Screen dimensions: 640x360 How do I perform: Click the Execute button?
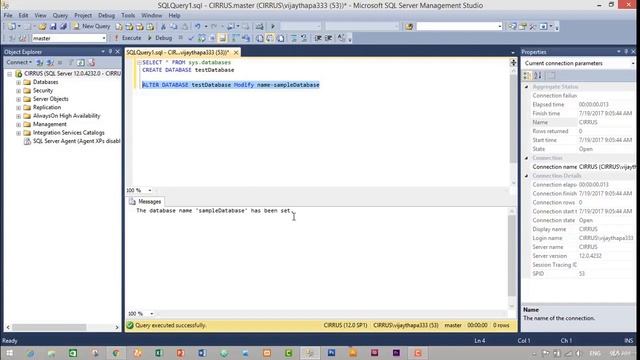pos(128,38)
